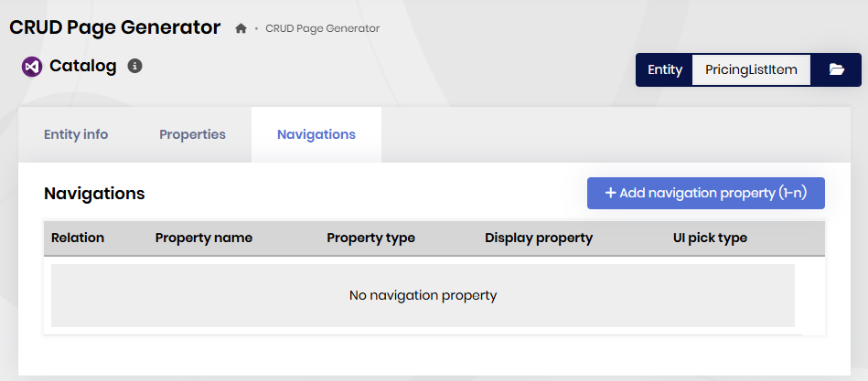Click the Property type column header
Screen dimensions: 868x381
[x=370, y=238]
